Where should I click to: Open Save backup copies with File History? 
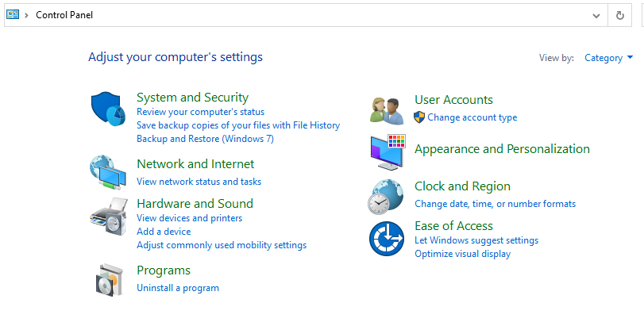tap(238, 125)
